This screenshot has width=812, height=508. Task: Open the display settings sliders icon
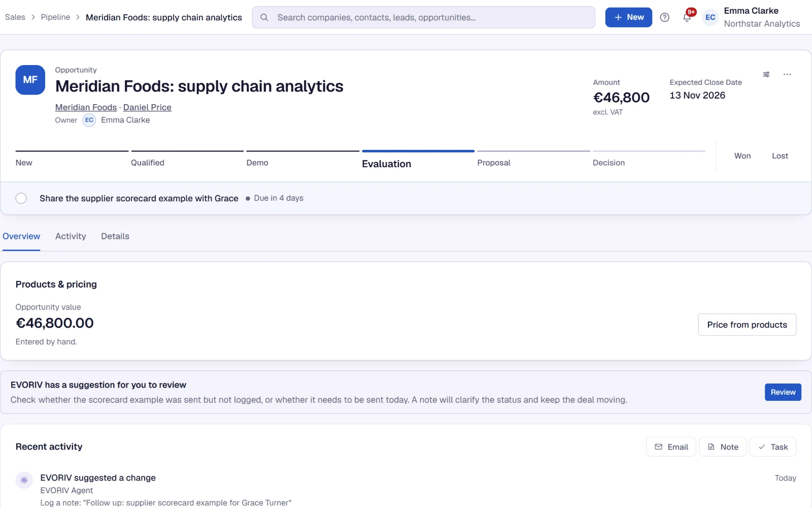tap(766, 74)
